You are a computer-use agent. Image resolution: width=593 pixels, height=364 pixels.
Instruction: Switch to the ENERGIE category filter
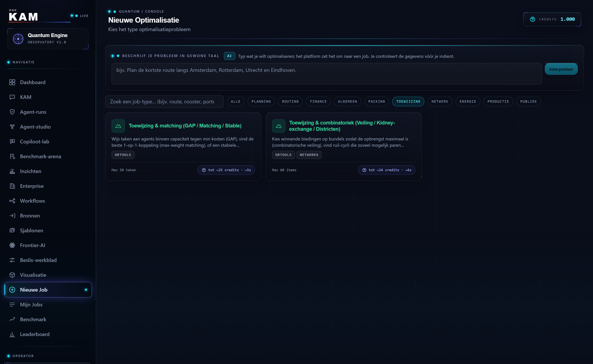[x=468, y=102]
